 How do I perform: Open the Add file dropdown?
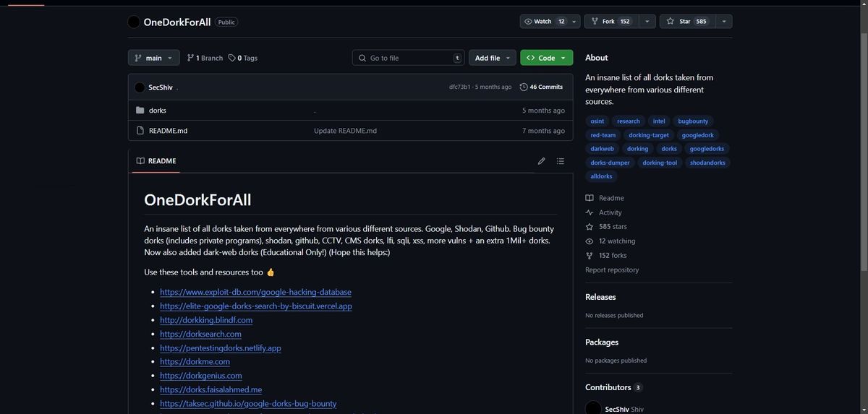pyautogui.click(x=493, y=58)
